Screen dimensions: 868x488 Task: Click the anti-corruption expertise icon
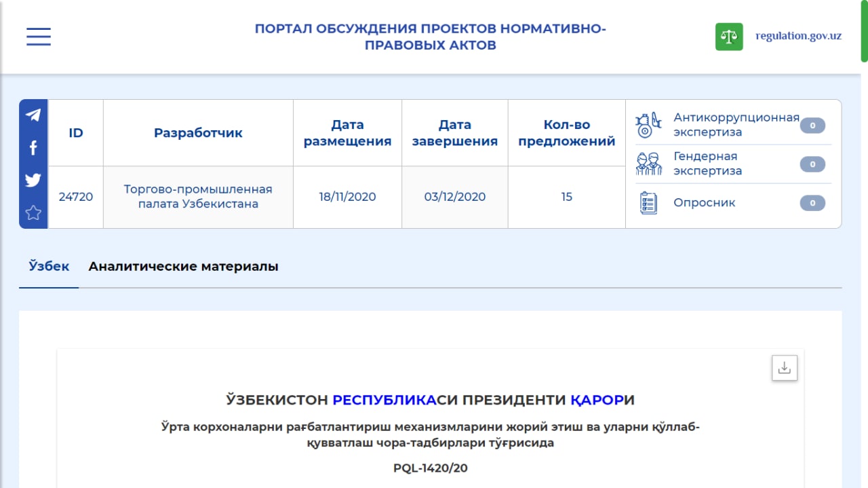coord(648,125)
